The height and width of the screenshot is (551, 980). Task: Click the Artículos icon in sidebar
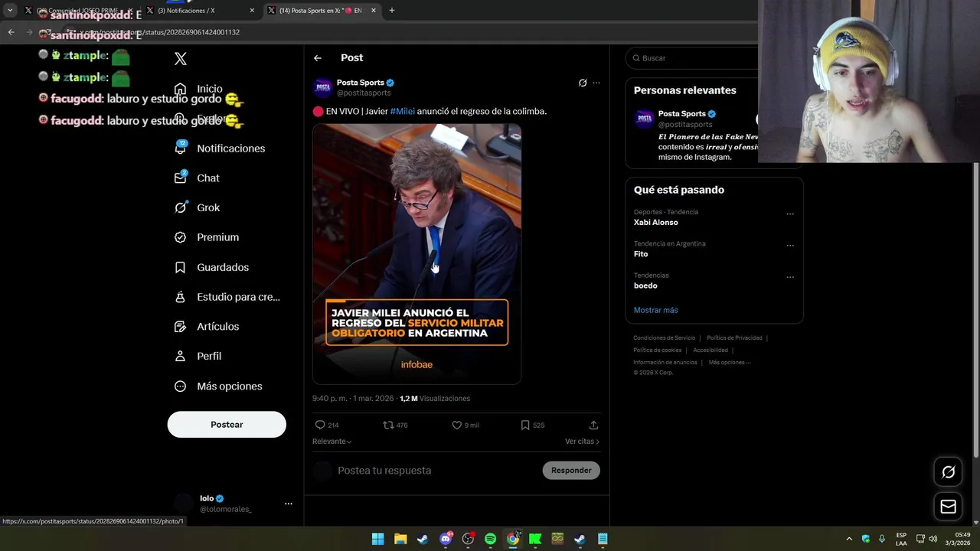pos(180,327)
